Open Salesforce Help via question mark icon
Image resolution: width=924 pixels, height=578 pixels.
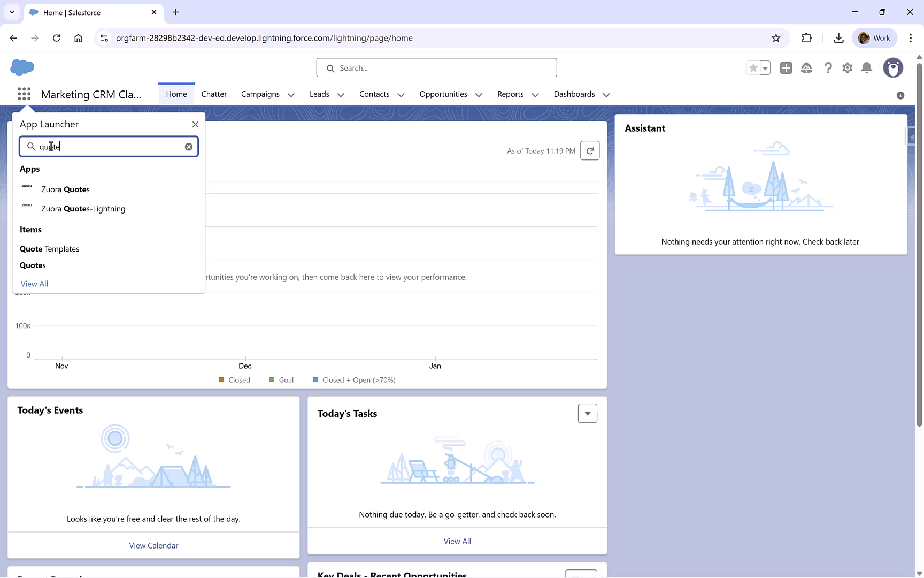(828, 68)
